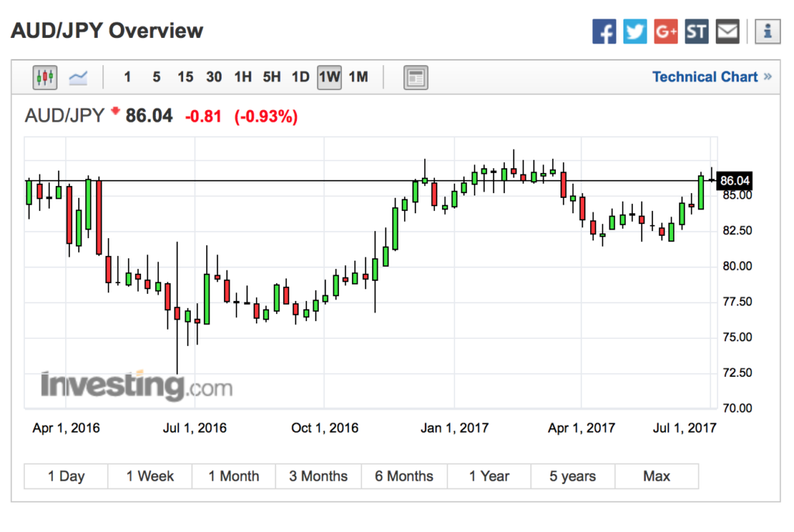
Task: Select the 5 minute interval
Action: pyautogui.click(x=157, y=77)
